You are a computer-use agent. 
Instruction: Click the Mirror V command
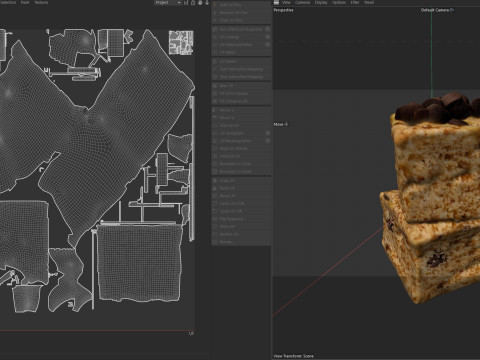click(241, 118)
